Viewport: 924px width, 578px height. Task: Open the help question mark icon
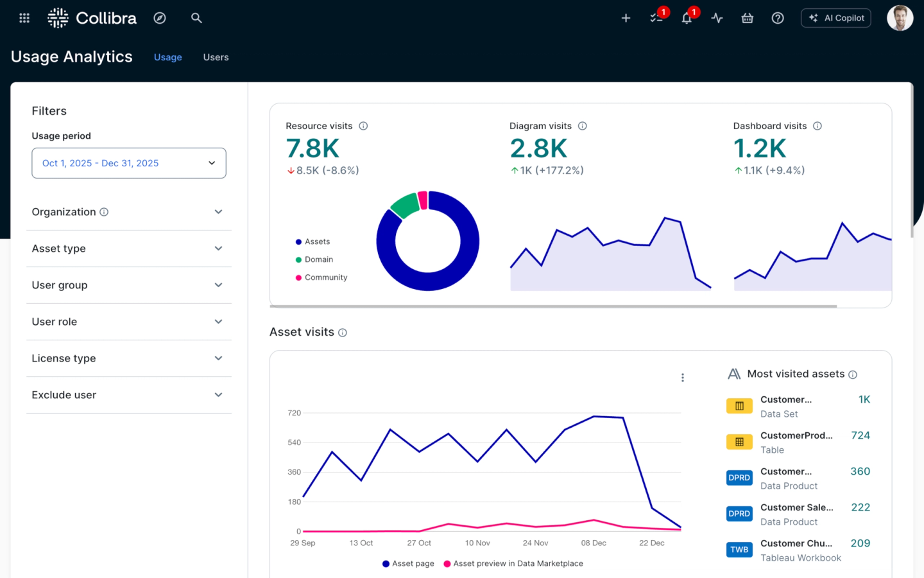tap(778, 18)
